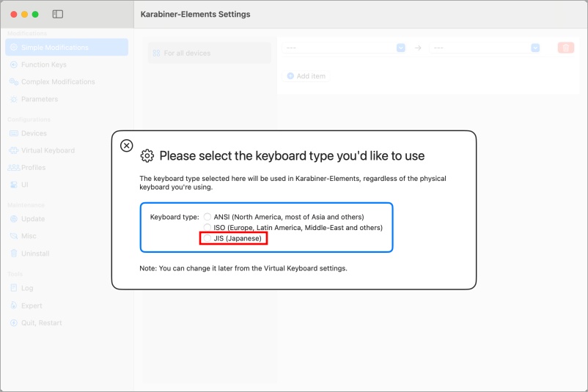Click the Add item button
This screenshot has width=588, height=392.
(x=306, y=76)
